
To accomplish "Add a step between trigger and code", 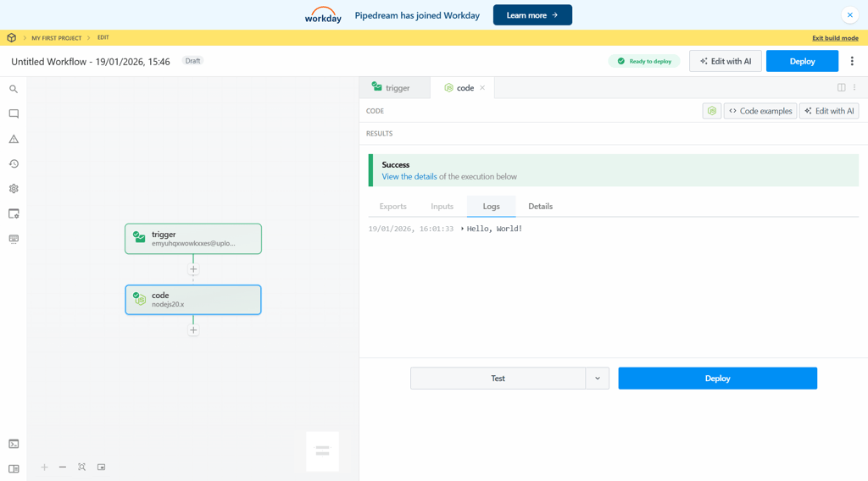I will point(193,269).
